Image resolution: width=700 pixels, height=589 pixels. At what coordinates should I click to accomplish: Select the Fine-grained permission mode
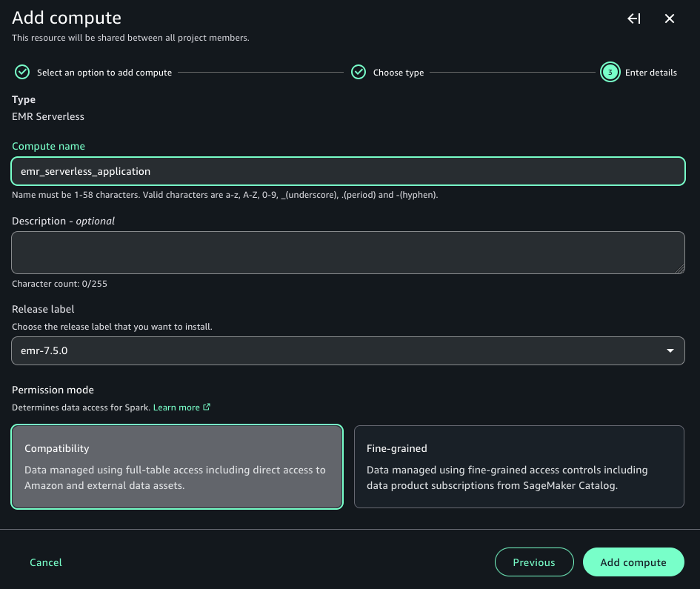519,467
